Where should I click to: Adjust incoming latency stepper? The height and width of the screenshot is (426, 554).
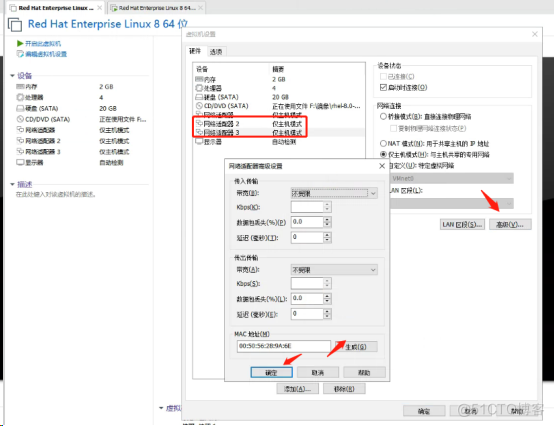point(327,237)
